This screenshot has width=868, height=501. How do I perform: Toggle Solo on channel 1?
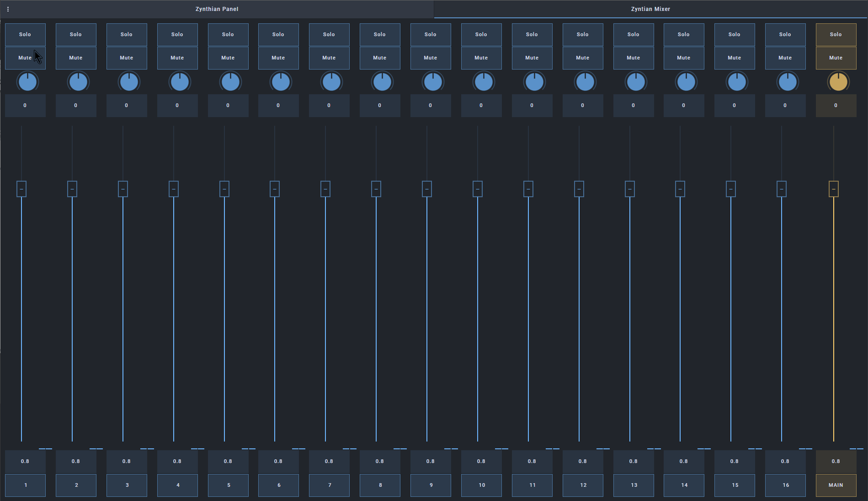point(25,35)
